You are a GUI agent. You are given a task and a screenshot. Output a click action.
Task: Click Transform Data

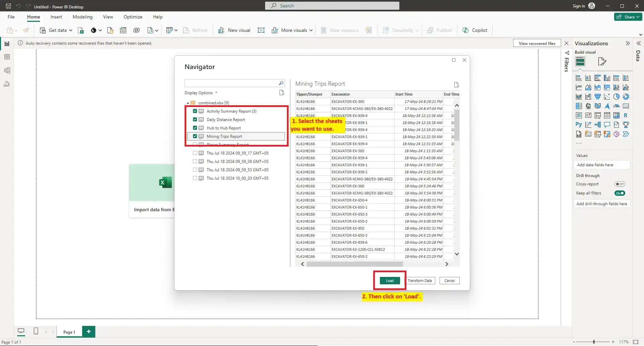click(x=420, y=281)
